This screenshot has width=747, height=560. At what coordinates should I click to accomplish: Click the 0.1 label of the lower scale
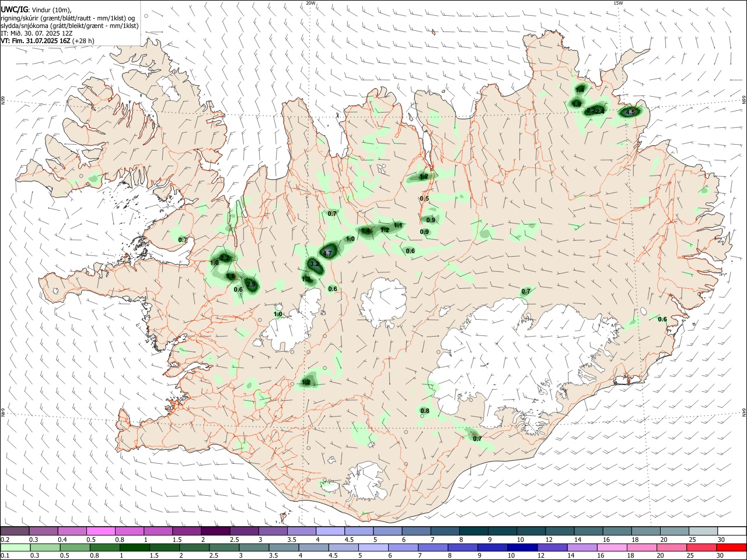click(5, 556)
